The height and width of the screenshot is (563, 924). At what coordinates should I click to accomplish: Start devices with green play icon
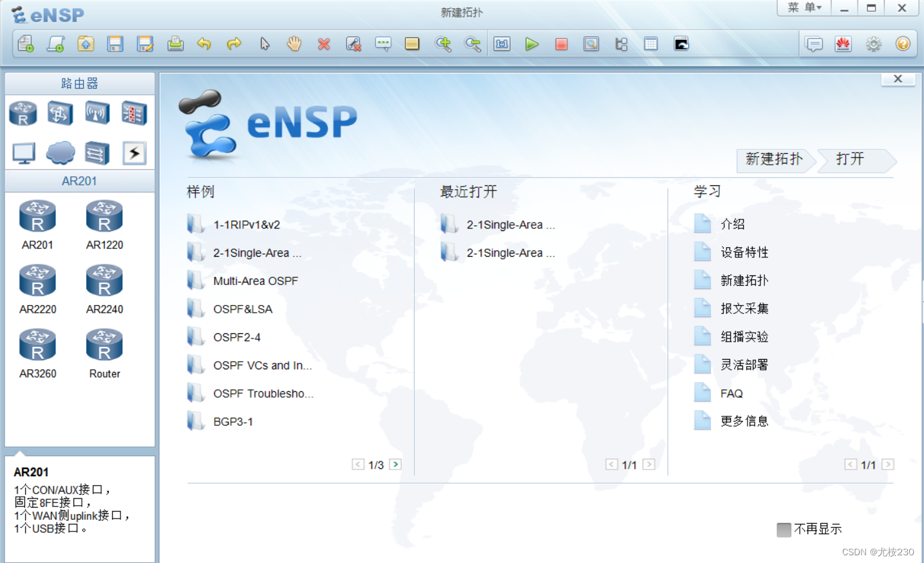pyautogui.click(x=532, y=44)
